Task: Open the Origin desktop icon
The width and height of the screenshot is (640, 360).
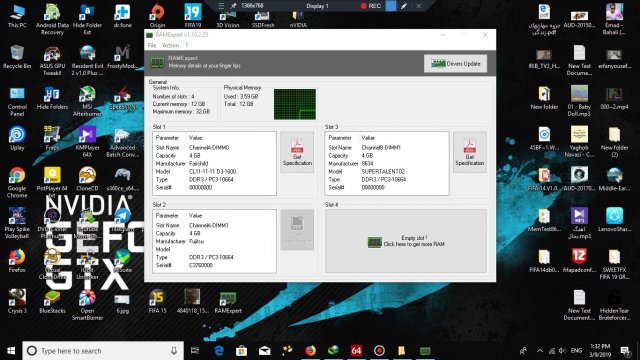Action: coord(158,16)
